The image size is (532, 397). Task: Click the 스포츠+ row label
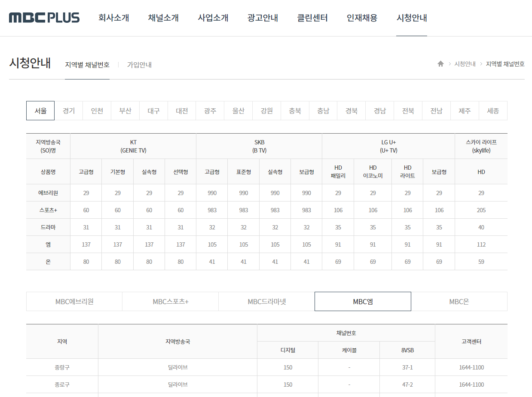[x=48, y=210]
